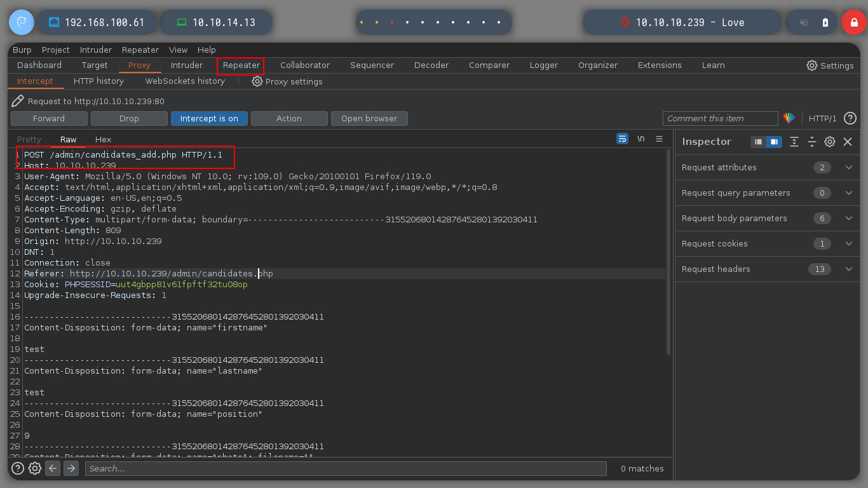Open the Project menu
The height and width of the screenshot is (488, 868).
(56, 50)
